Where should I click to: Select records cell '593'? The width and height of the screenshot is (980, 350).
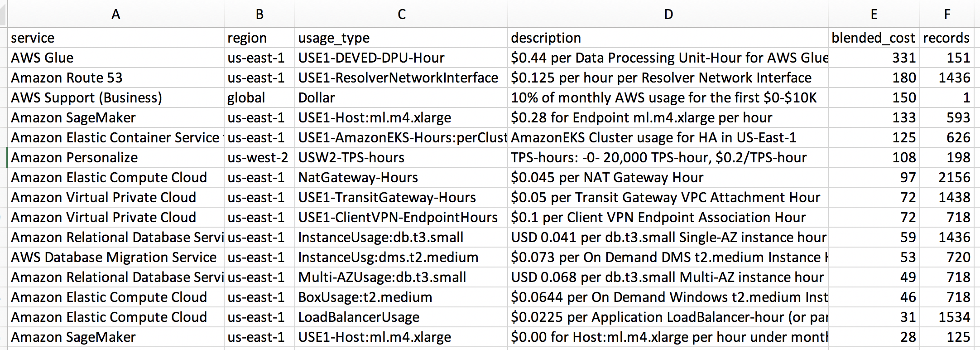947,118
